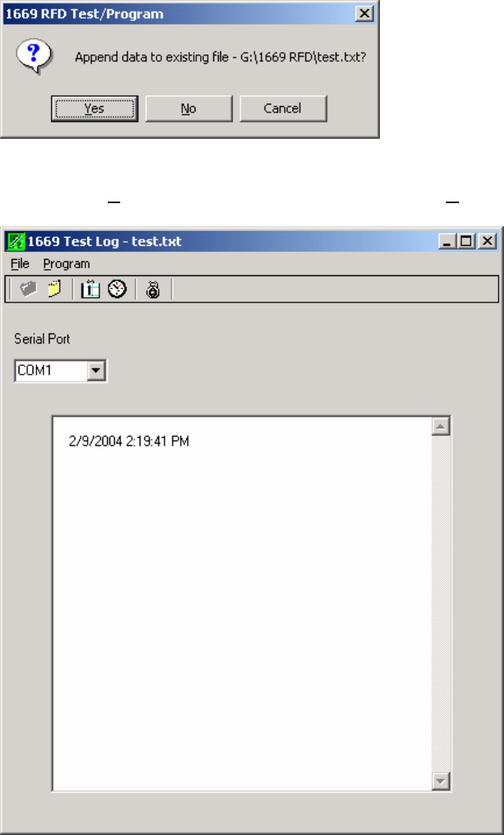Open the Program menu
Screen dimensions: 504x835
coord(67,264)
